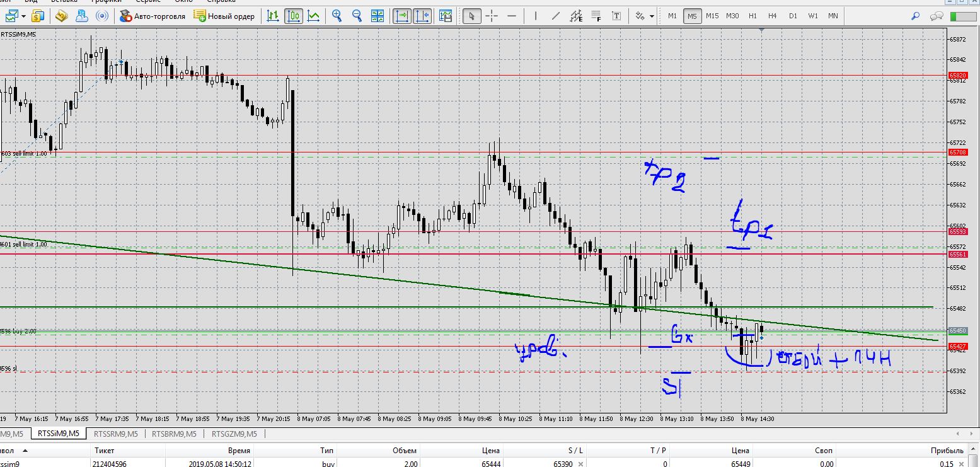Expand the drawing objects dropdown arrow
This screenshot has height=467, width=980.
click(652, 16)
